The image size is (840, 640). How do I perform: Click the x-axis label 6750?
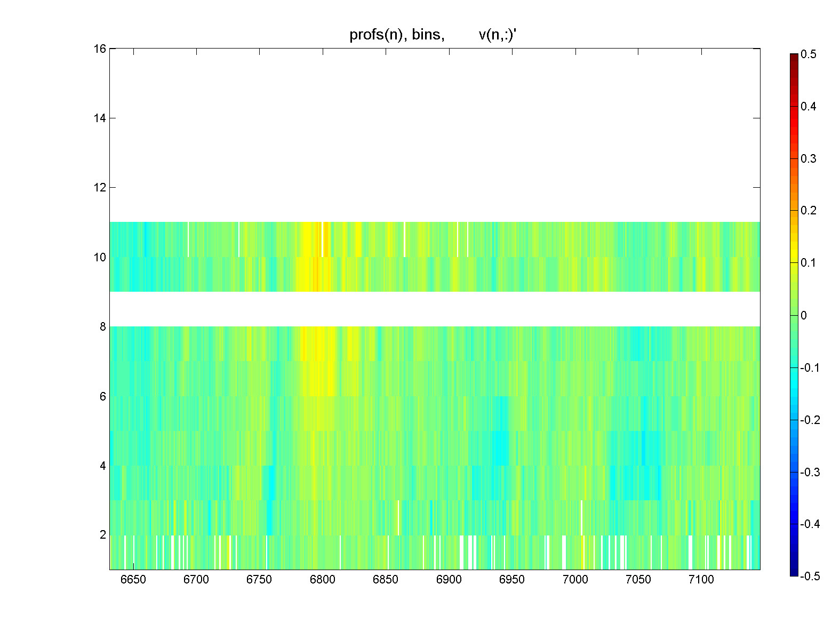pos(259,580)
